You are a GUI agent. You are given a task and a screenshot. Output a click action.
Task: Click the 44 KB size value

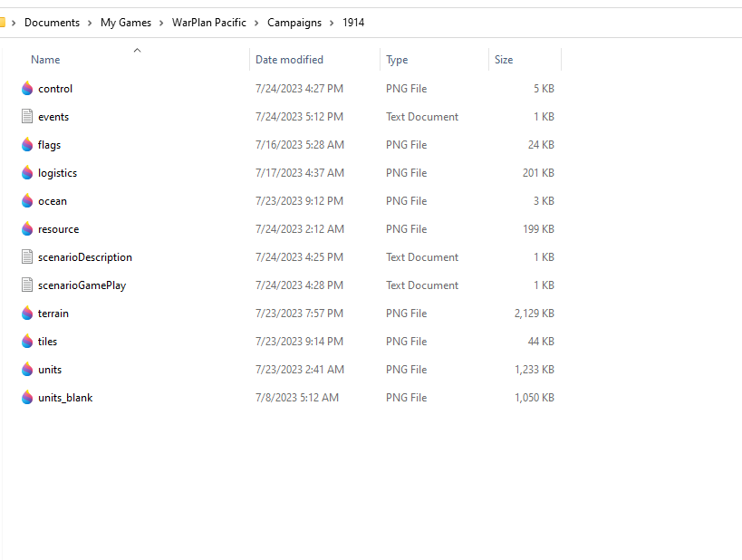click(x=541, y=342)
